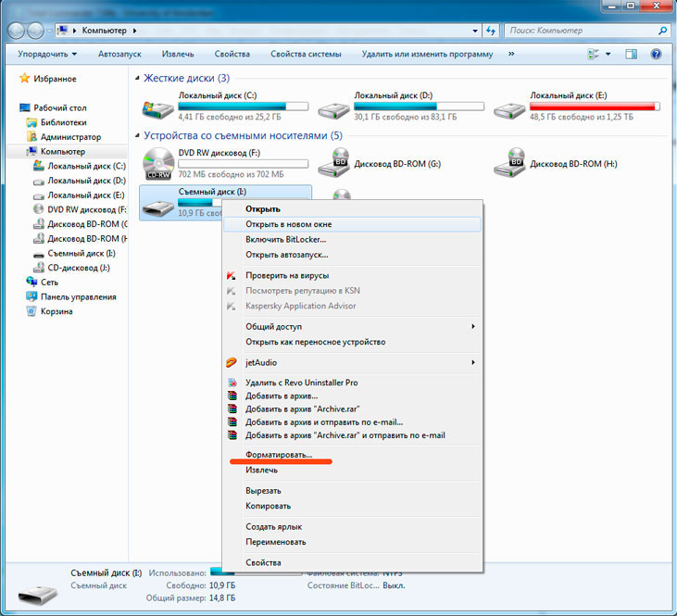Select the BD-ROM drive (G:) icon
The height and width of the screenshot is (616, 677).
pos(333,164)
